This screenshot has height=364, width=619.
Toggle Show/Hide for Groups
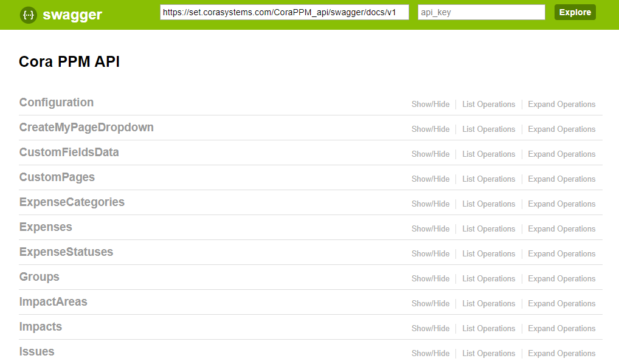[431, 278]
